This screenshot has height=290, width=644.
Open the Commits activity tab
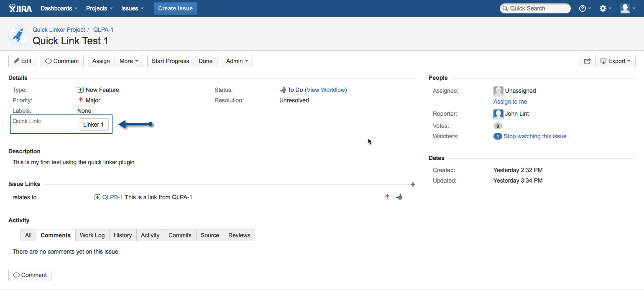[180, 235]
